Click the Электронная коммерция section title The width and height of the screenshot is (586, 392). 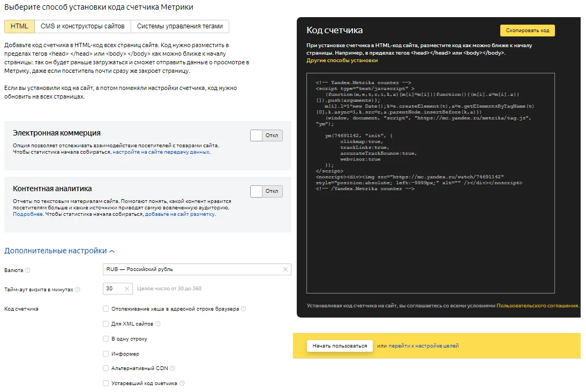click(57, 133)
